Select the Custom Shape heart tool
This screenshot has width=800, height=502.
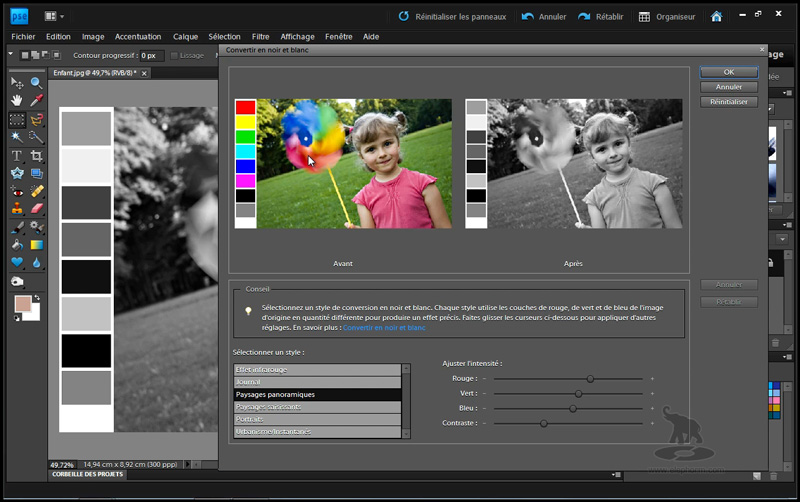pyautogui.click(x=17, y=262)
